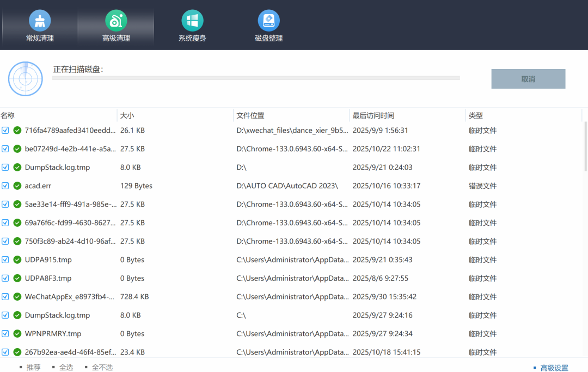Click the radar scanning icon

25,79
